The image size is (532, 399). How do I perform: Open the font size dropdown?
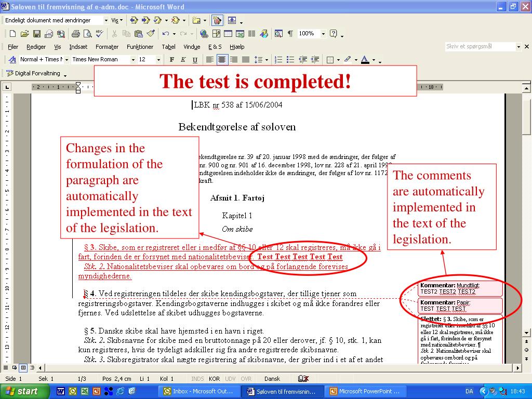(x=158, y=60)
